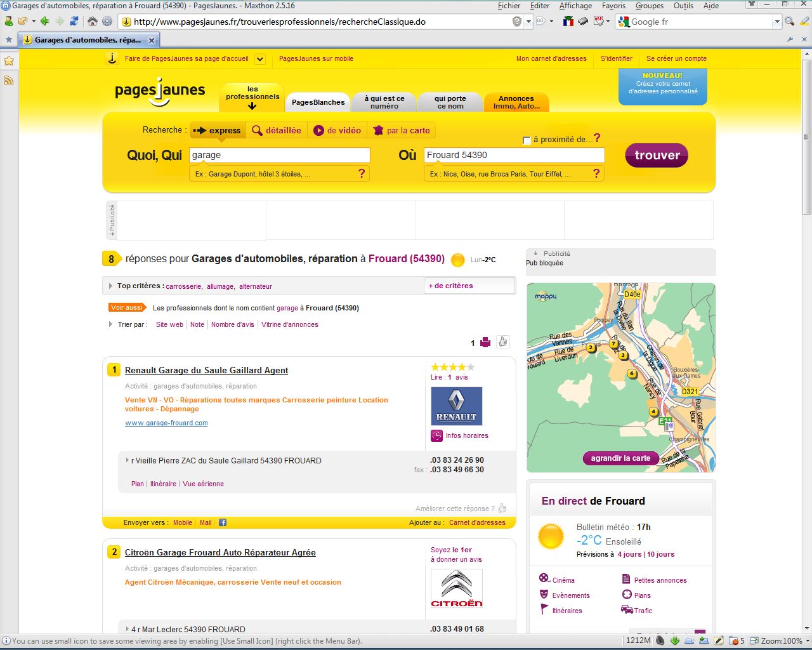Click the help question mark under Où
Viewport: 812px width, 650px height.
(596, 173)
